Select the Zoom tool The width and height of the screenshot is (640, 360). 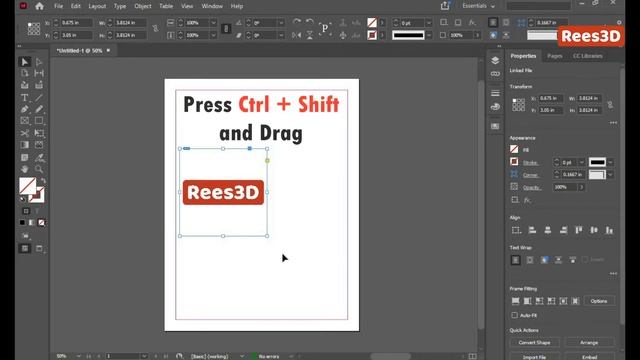[x=39, y=169]
